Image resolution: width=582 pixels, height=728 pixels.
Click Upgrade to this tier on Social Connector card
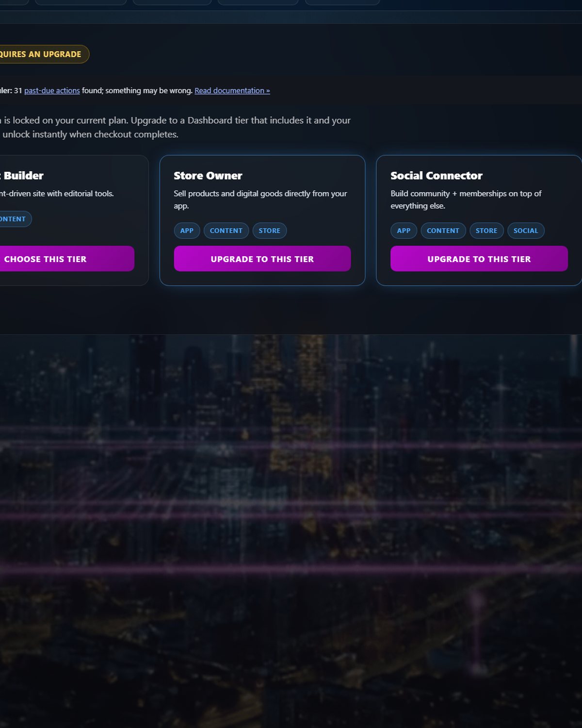(x=479, y=259)
